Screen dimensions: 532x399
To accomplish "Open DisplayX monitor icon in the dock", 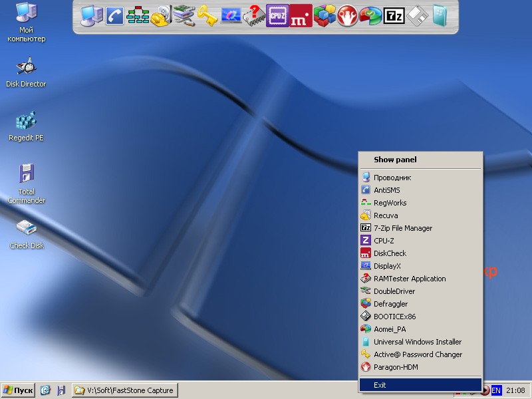I will coord(231,16).
